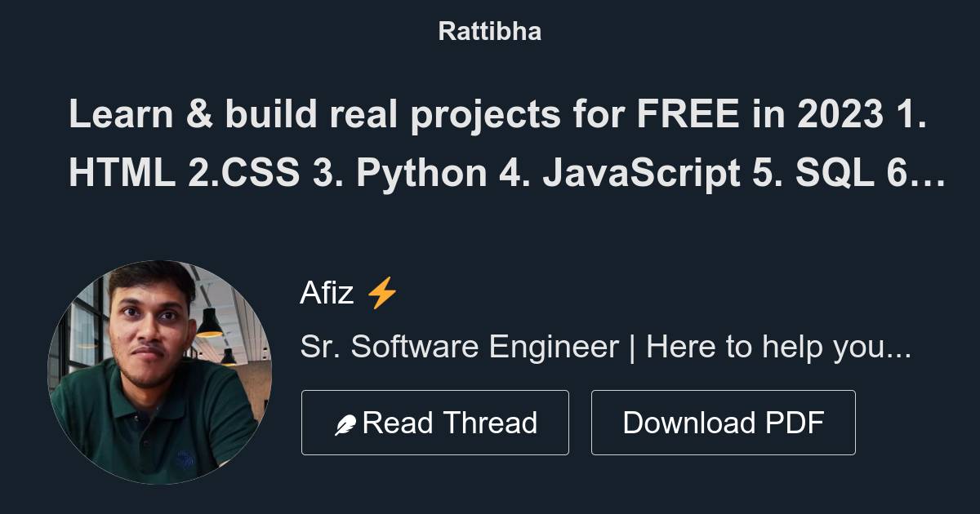Click the quill icon on Read Thread button
This screenshot has width=980, height=514.
coord(345,422)
